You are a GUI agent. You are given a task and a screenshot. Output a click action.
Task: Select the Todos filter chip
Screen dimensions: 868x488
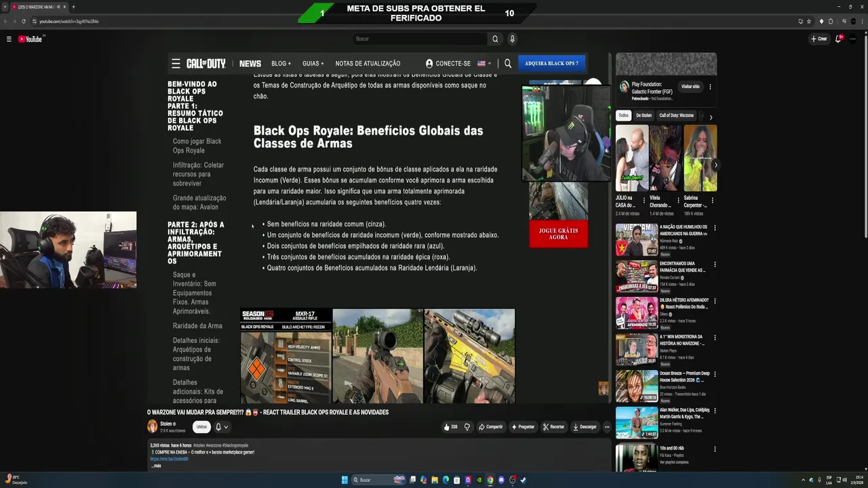point(623,115)
